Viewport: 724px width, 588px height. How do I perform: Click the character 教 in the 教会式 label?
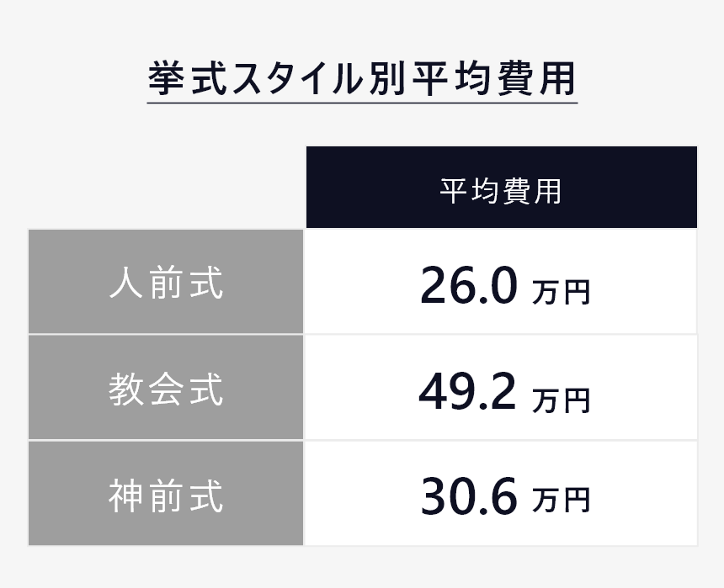tap(125, 389)
